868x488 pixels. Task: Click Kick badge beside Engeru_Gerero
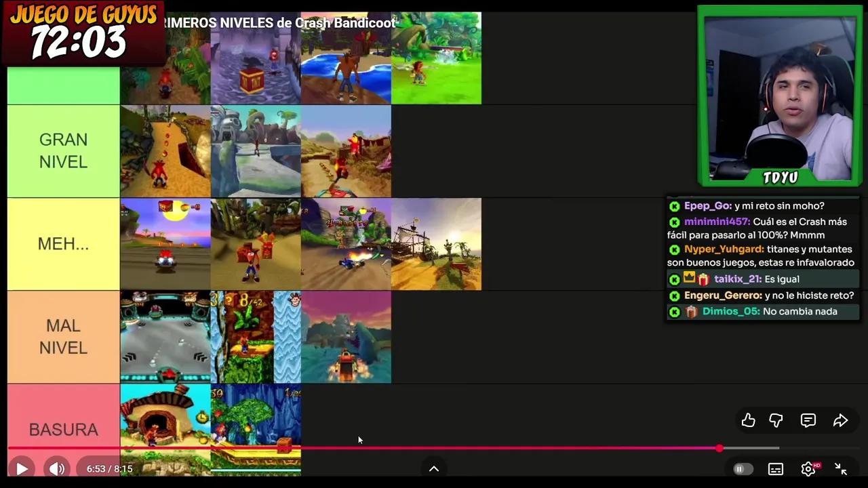(674, 296)
